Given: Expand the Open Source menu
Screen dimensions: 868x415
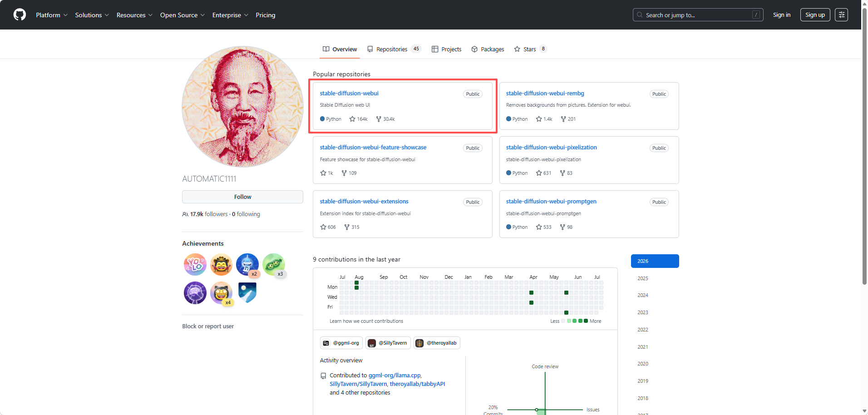Looking at the screenshot, I should [x=182, y=15].
